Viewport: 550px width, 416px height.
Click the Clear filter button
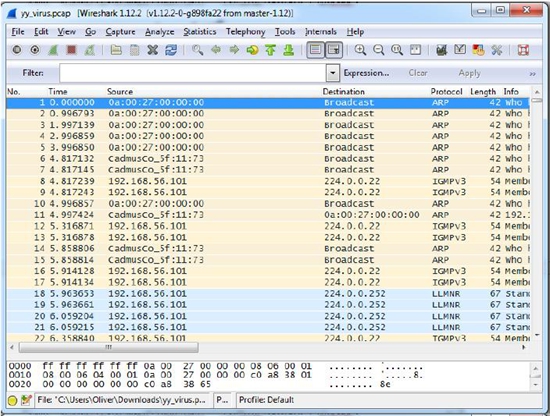pyautogui.click(x=418, y=73)
